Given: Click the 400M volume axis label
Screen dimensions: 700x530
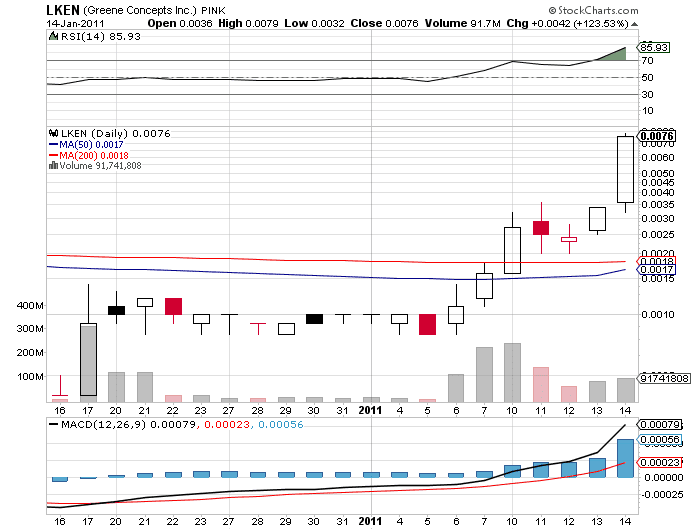Looking at the screenshot, I should 30,306.
